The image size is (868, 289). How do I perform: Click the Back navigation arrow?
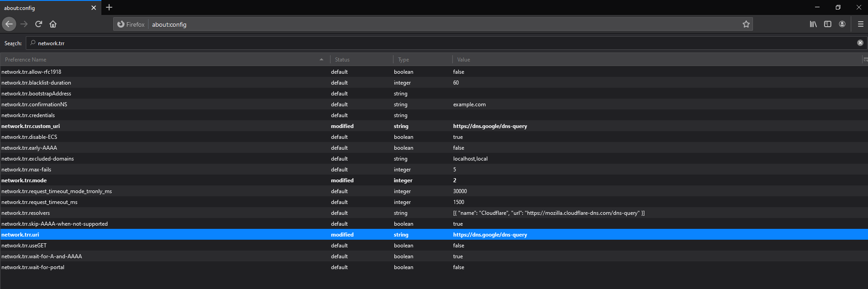pos(9,24)
